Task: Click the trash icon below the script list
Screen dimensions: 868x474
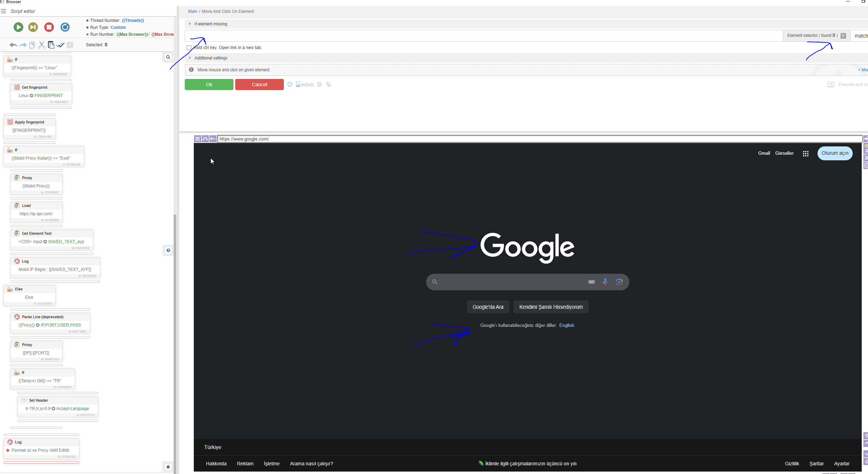Action: coord(168,467)
